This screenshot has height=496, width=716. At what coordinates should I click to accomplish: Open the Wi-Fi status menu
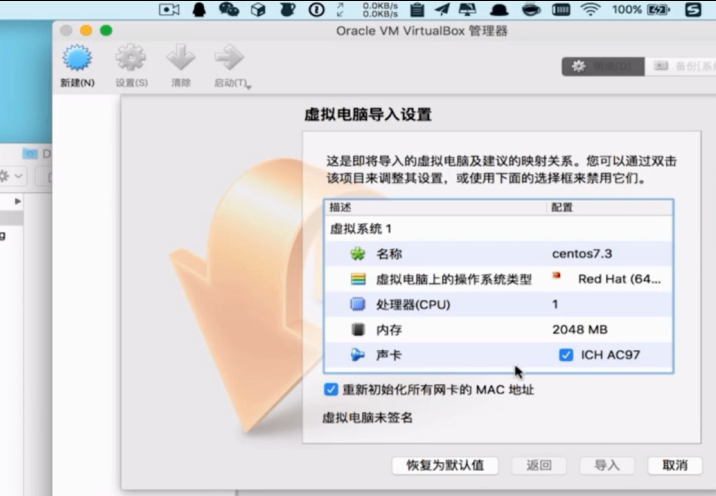[590, 10]
